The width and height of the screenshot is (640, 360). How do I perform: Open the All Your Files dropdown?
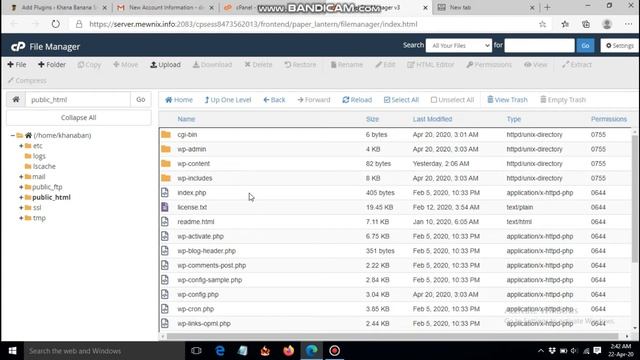(x=458, y=46)
